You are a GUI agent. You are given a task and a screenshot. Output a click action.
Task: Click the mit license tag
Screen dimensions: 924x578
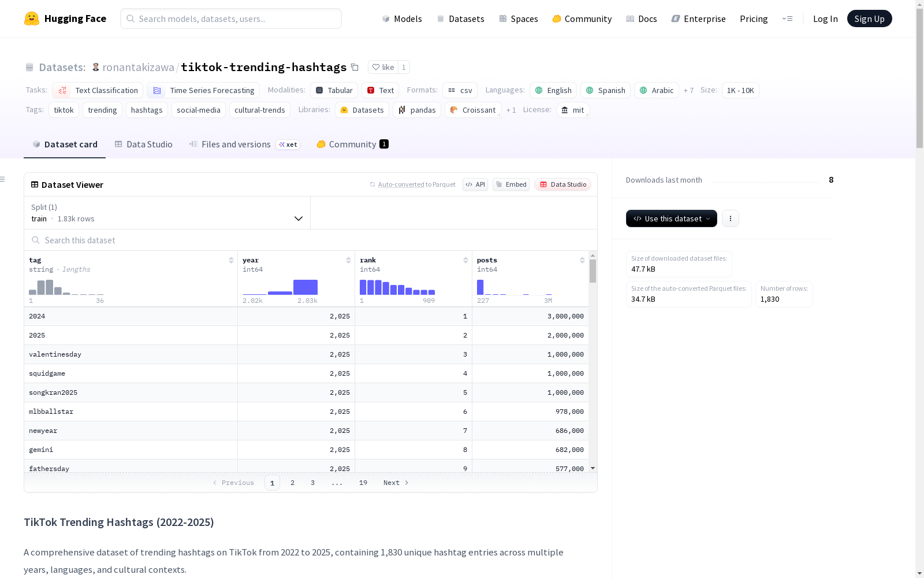(x=573, y=110)
